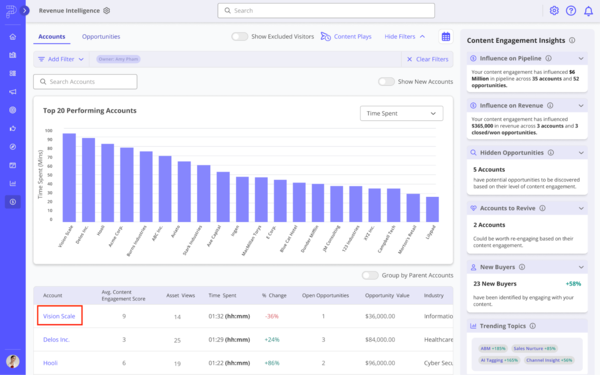Open the settings gear in top bar

[x=554, y=11]
